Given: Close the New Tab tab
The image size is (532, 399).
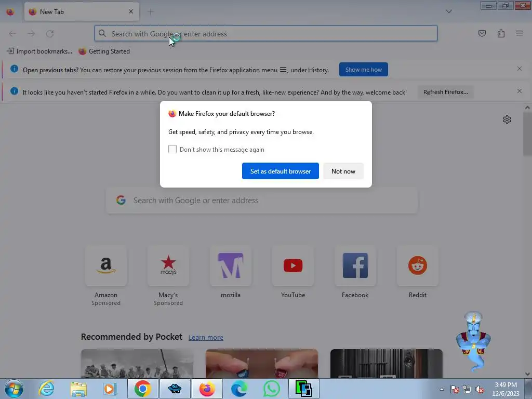Looking at the screenshot, I should click(131, 11).
